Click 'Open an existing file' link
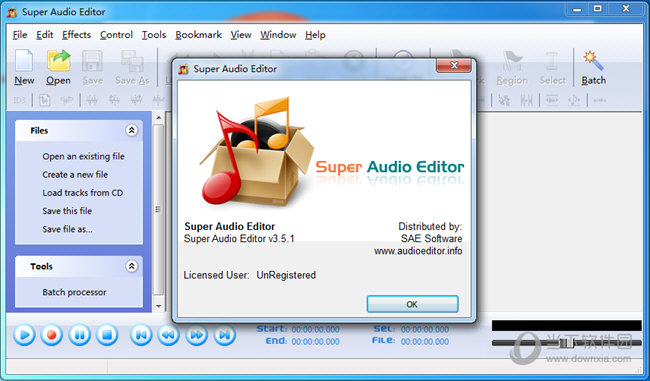The height and width of the screenshot is (381, 650). [83, 156]
